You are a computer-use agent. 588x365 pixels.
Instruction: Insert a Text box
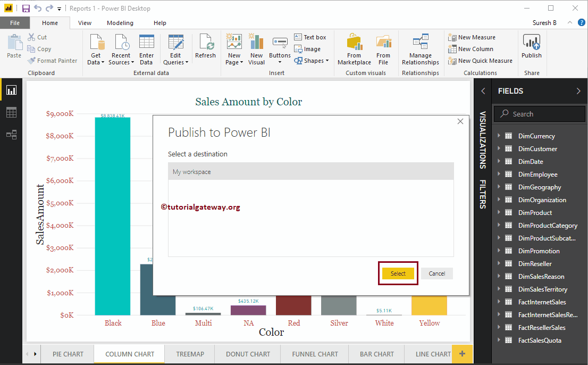point(310,37)
